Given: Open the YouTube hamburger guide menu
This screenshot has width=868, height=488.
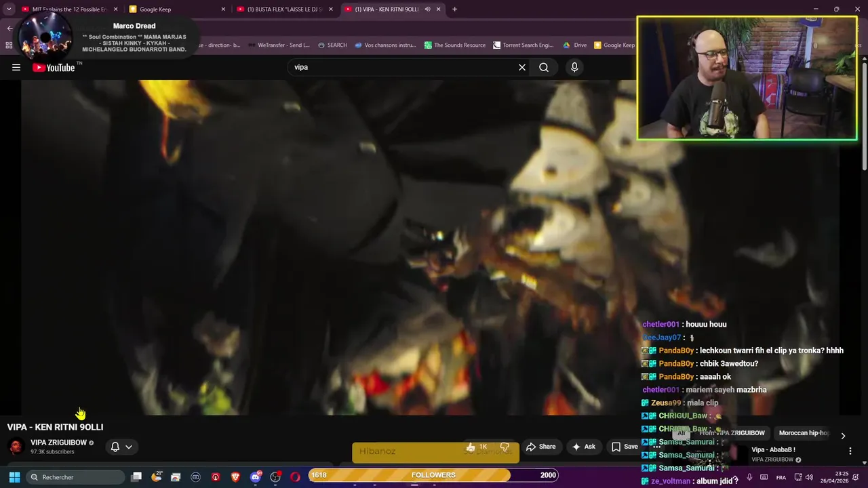Looking at the screenshot, I should [16, 67].
